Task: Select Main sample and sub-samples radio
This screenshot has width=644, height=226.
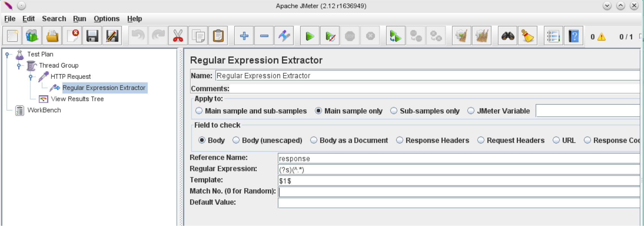Action: 199,111
